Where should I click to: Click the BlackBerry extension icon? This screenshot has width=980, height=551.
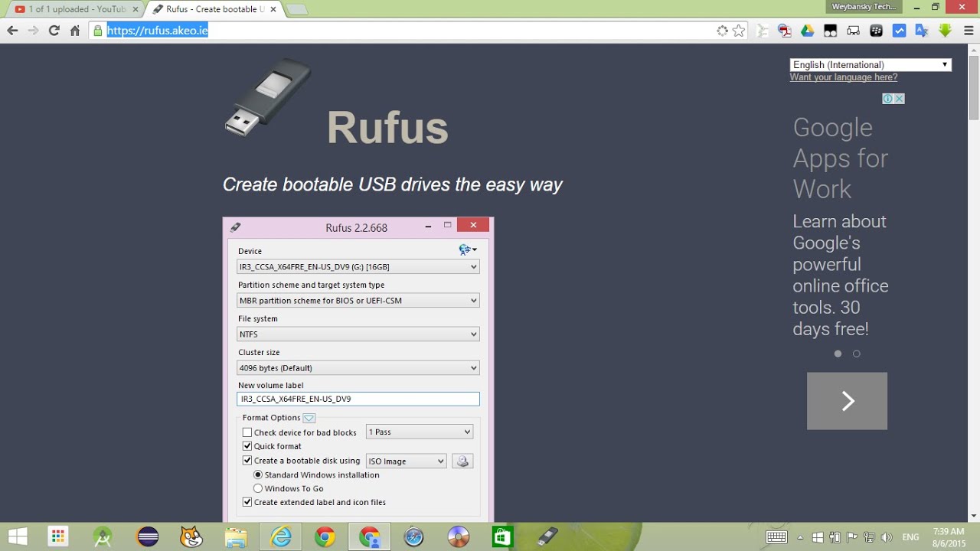click(877, 31)
